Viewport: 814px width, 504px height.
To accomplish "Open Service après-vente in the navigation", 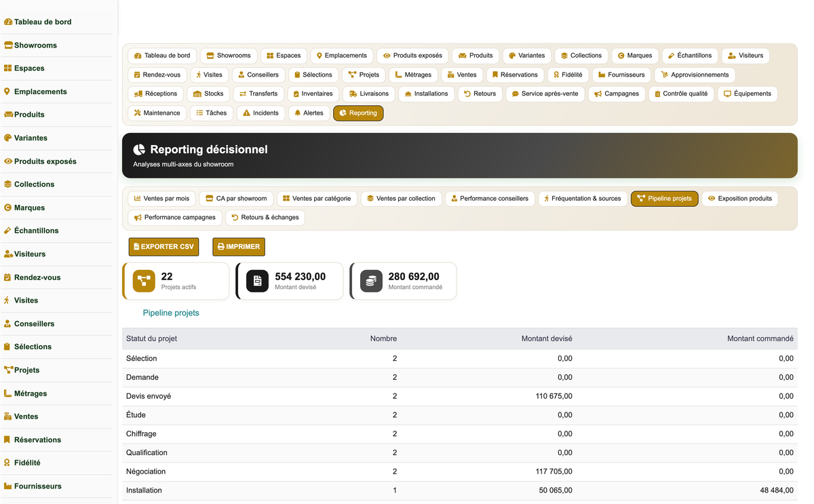I will (545, 94).
